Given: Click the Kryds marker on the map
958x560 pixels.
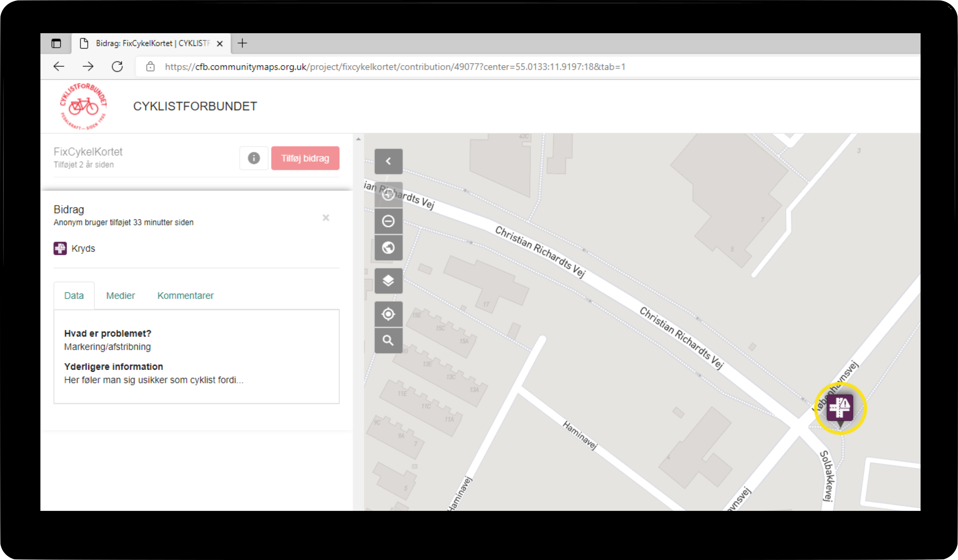Looking at the screenshot, I should (x=840, y=408).
